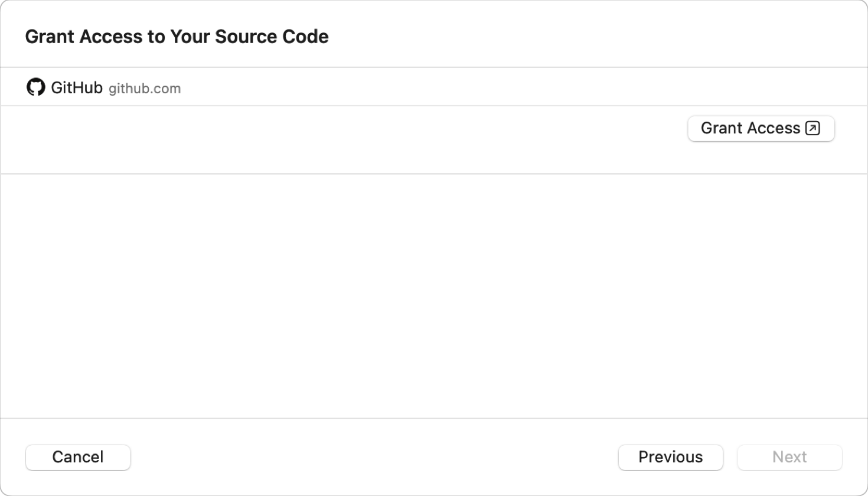Dismiss the dialog using Cancel
The image size is (868, 496).
(x=78, y=457)
